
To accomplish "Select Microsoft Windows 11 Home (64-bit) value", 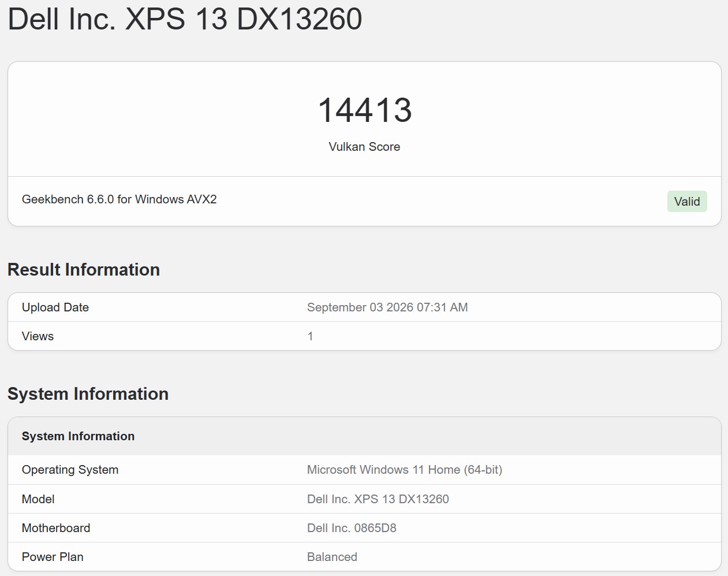I will point(405,470).
